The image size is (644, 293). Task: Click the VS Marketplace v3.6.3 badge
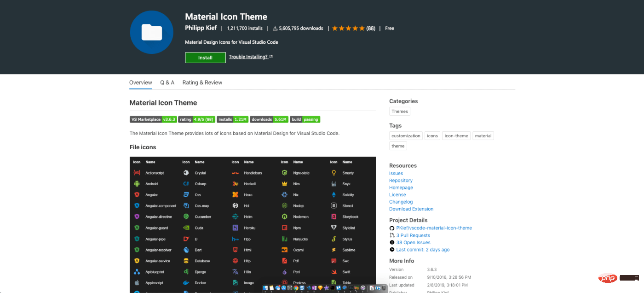[153, 119]
